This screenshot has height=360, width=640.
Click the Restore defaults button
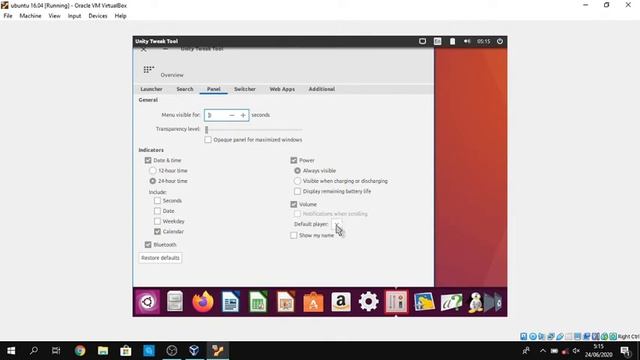160,258
